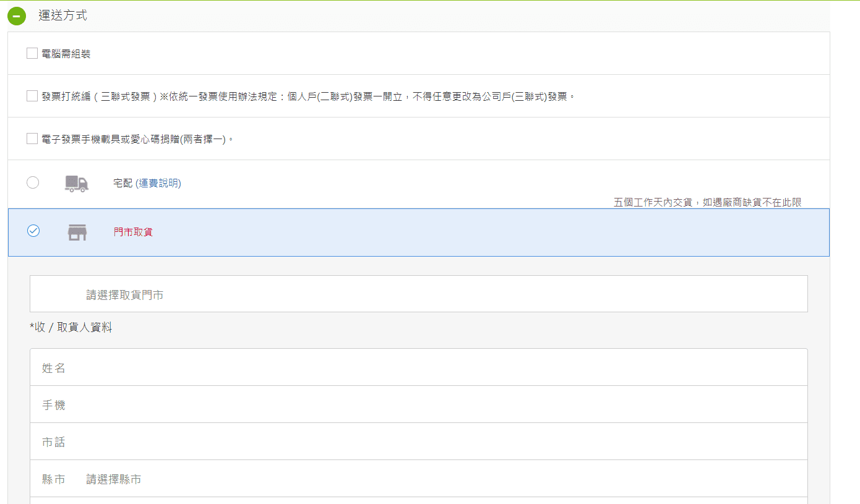The image size is (860, 504).
Task: Enable the 電腦需組裝 checkbox
Action: click(x=32, y=54)
